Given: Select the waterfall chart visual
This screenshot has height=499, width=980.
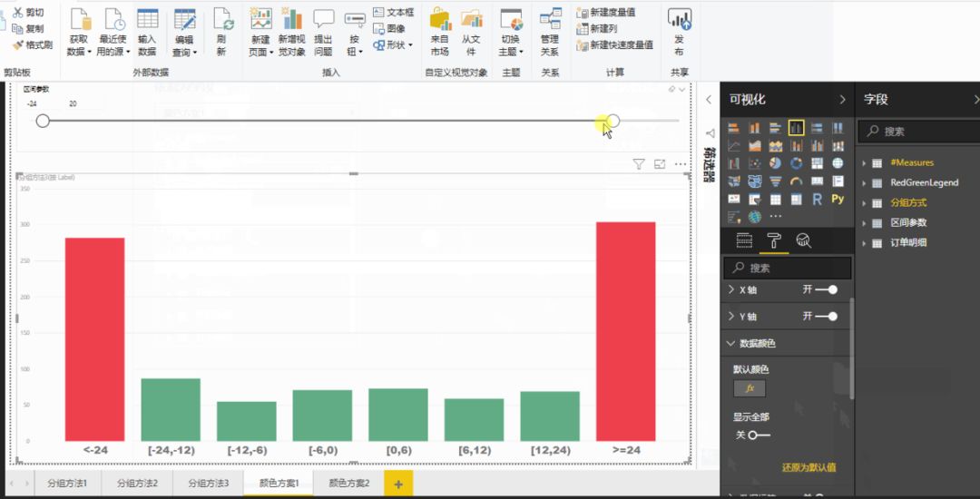Looking at the screenshot, I should tap(734, 163).
